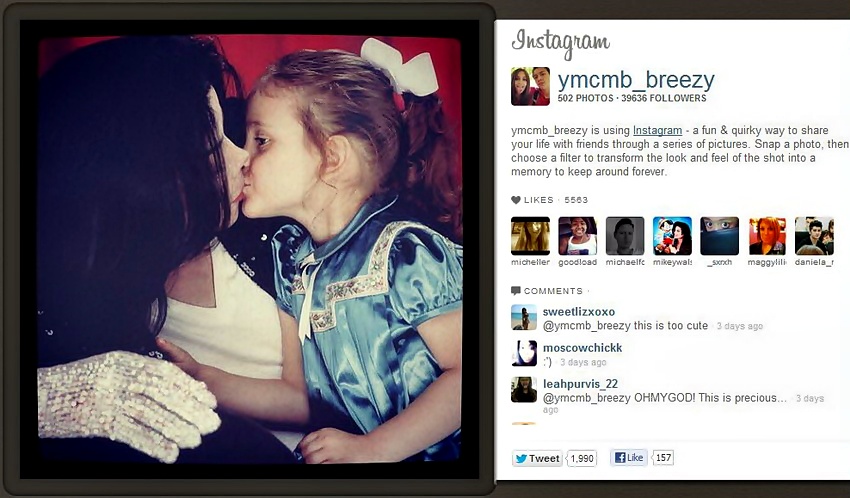Open the ymcmb_breezy username heading
Screen dimensions: 850x498
636,80
